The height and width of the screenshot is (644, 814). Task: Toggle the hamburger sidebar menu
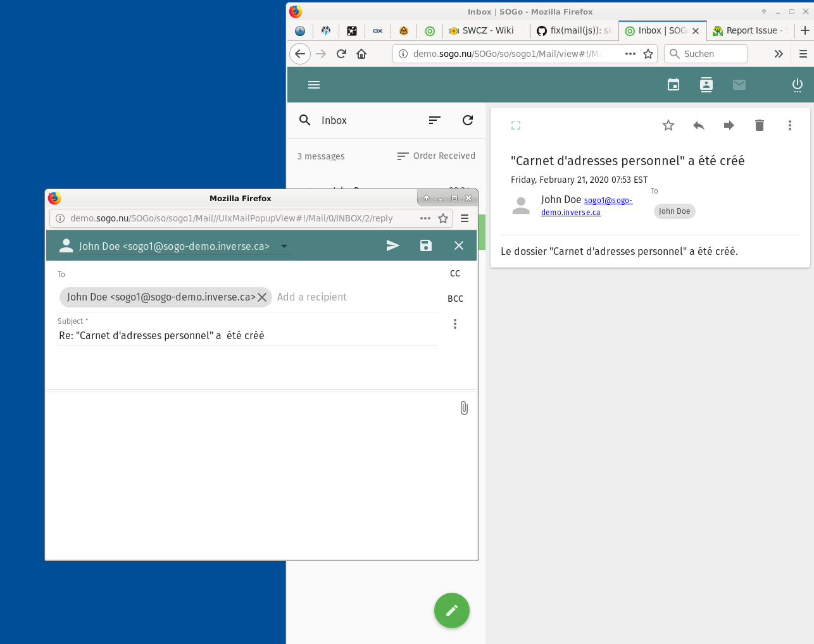314,85
